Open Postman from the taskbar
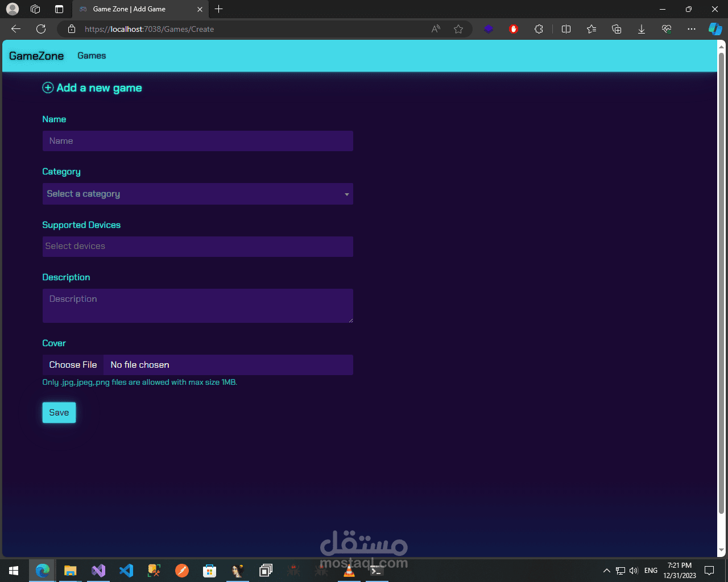The image size is (728, 582). [x=182, y=571]
